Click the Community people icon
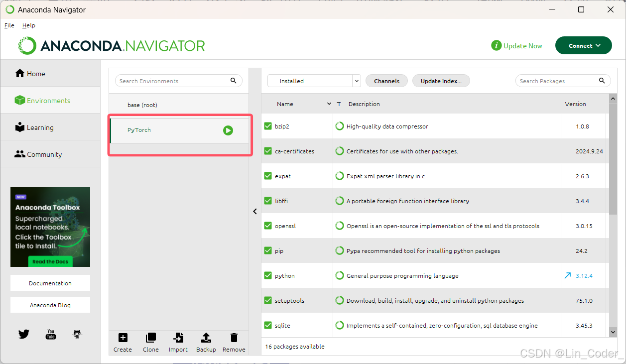Viewport: 626px width, 364px height. tap(20, 154)
